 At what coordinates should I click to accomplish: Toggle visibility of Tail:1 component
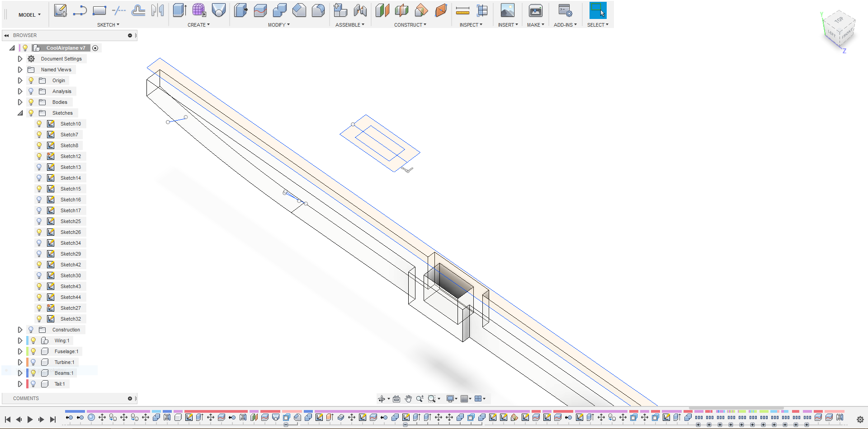point(33,384)
